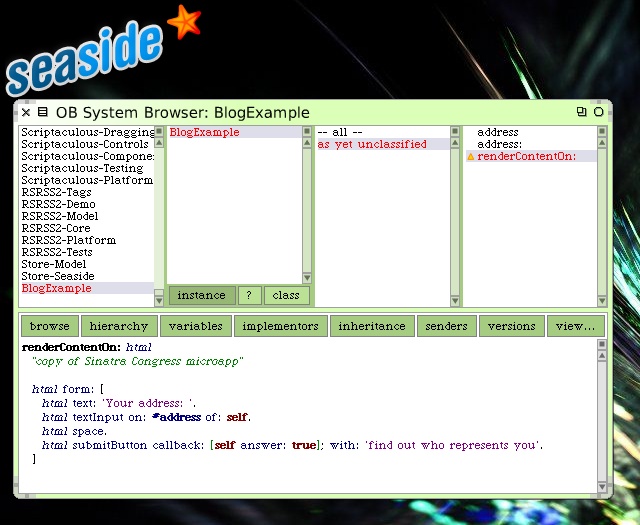
Task: Click the up arrow of class list scrollbar
Action: coord(307,143)
